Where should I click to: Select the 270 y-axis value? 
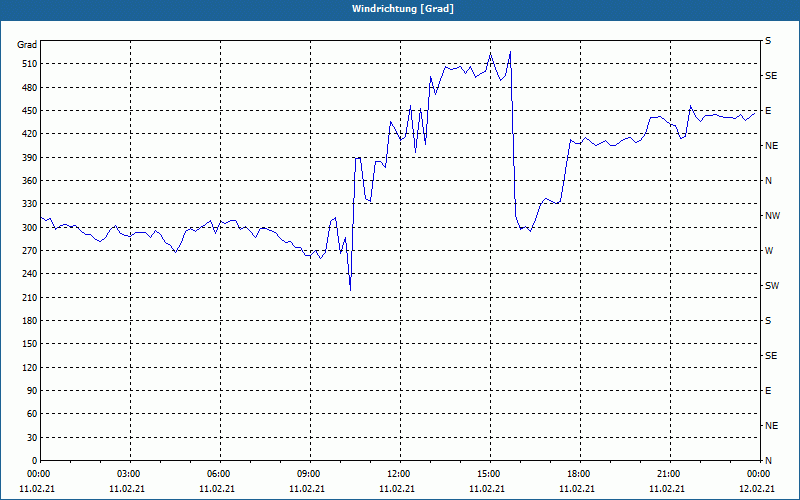[30, 251]
